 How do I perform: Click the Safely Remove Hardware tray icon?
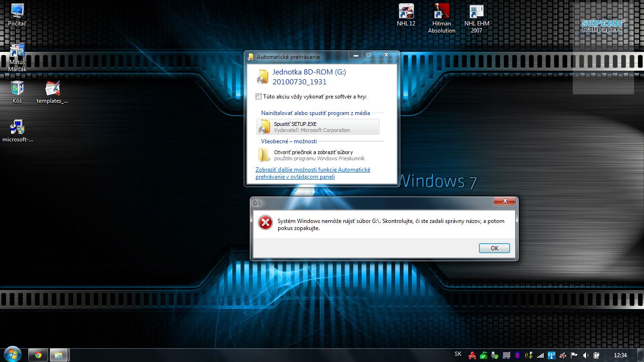pyautogui.click(x=495, y=355)
